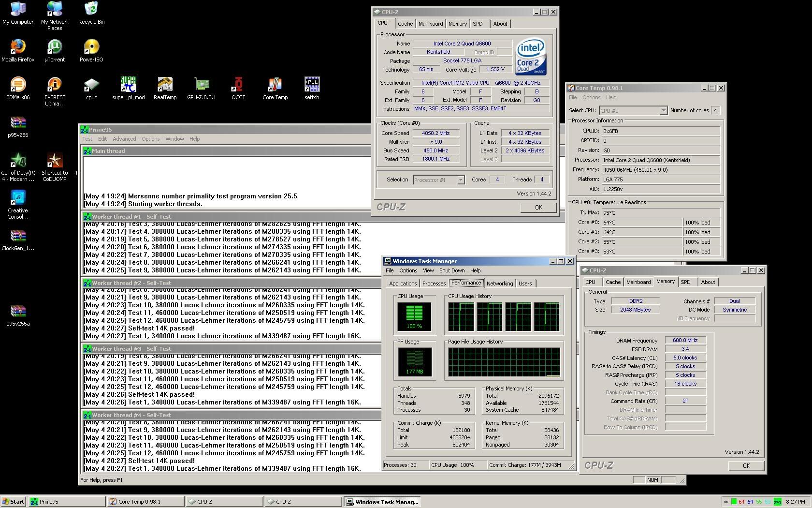Click Core Temp VID 1.2250v field
Screen dimensions: 812x508
click(x=661, y=189)
